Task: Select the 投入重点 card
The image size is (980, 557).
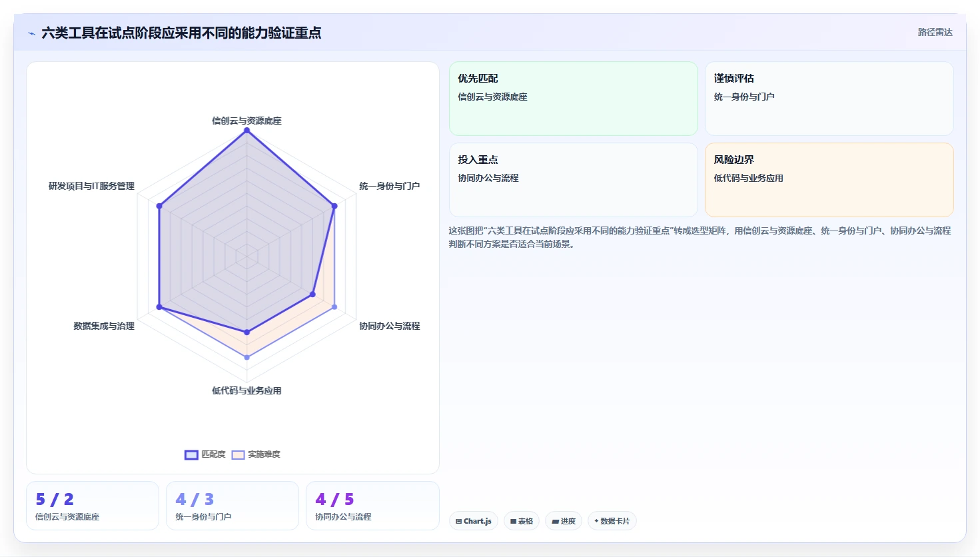Action: (573, 180)
